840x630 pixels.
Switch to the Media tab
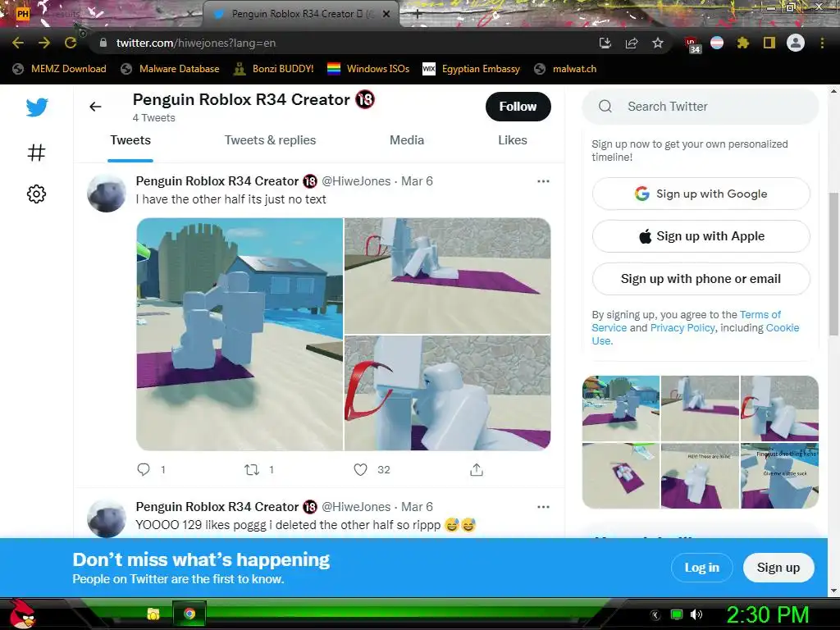pos(407,140)
